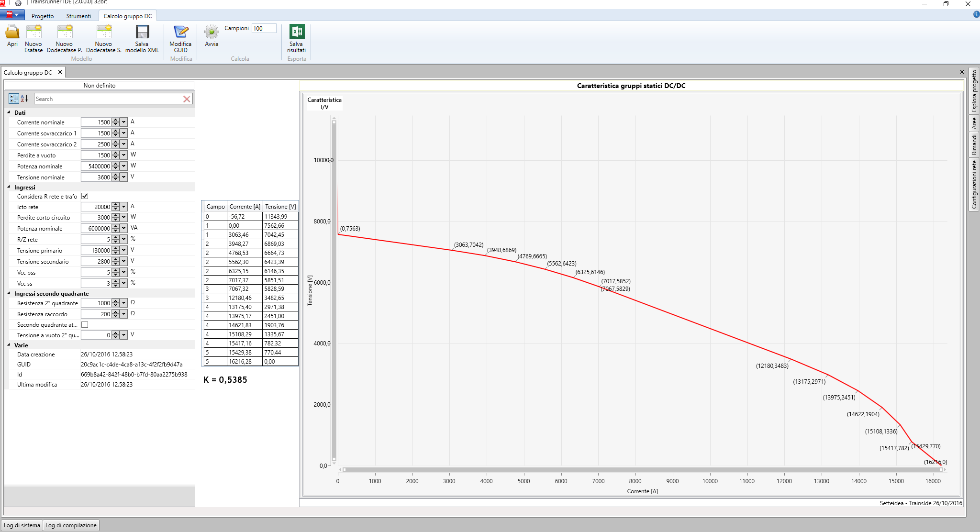
Task: Step Corrente sovraccarico 1 value spinner
Action: pyautogui.click(x=115, y=133)
